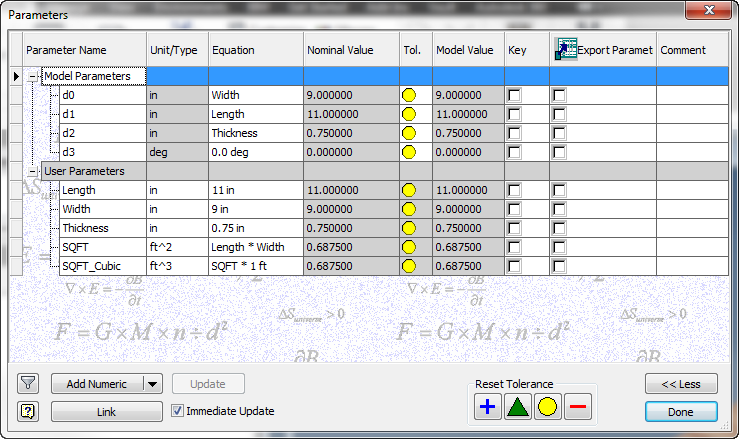Click the Equation cell 'SQFT * 1 ft'
Screen dimensions: 739x439
coord(256,266)
